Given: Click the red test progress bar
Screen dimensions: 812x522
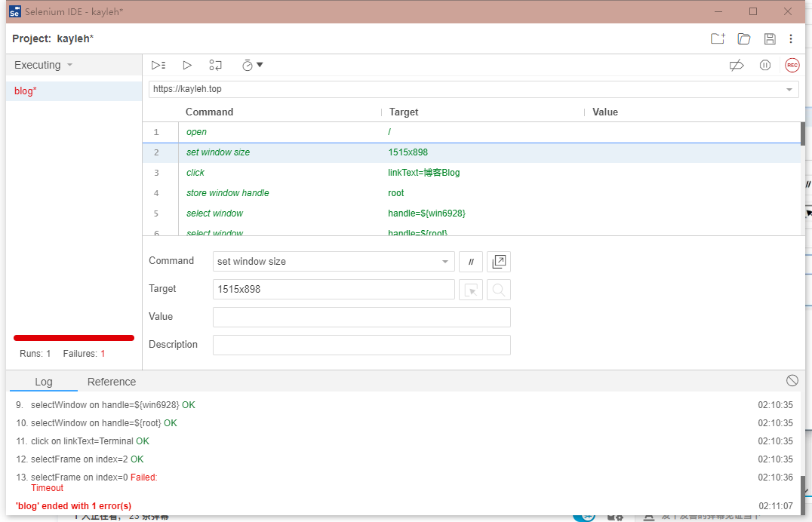Looking at the screenshot, I should (74, 338).
